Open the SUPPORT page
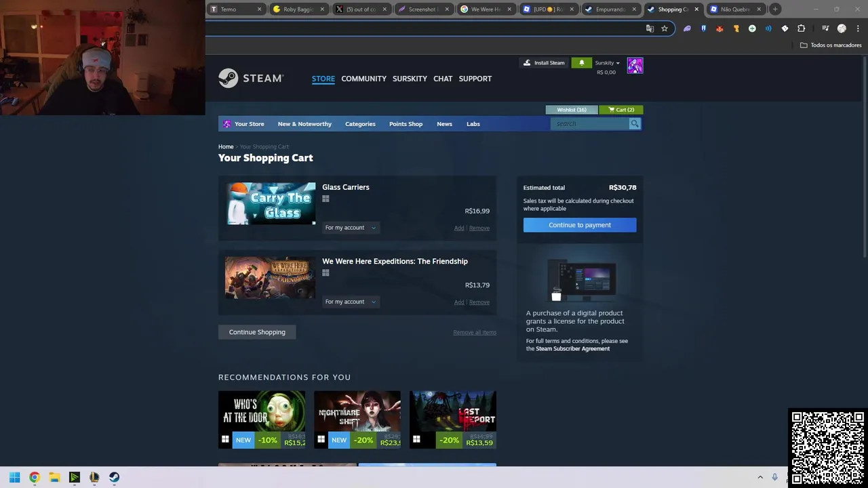868x488 pixels. [x=475, y=79]
